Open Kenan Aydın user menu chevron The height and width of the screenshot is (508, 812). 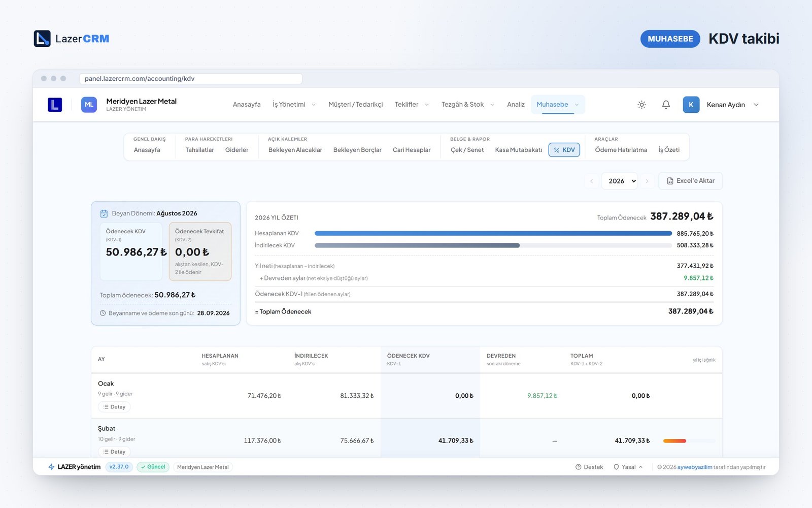tap(756, 105)
